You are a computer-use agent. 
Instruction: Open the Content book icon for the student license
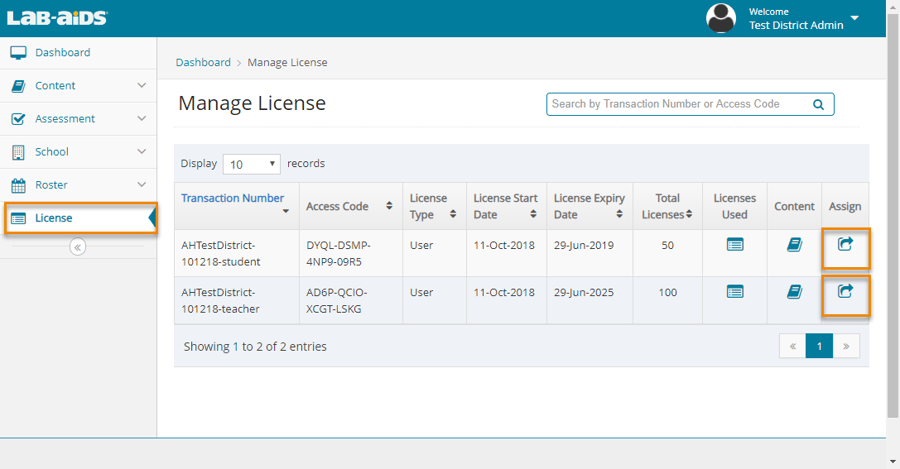794,244
